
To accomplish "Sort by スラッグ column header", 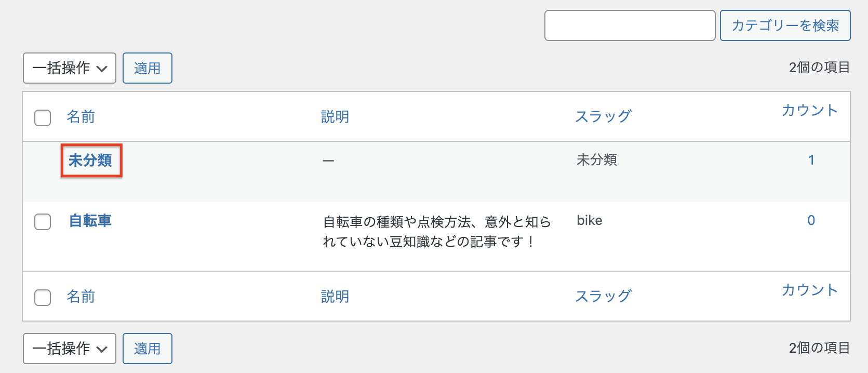I will click(603, 117).
